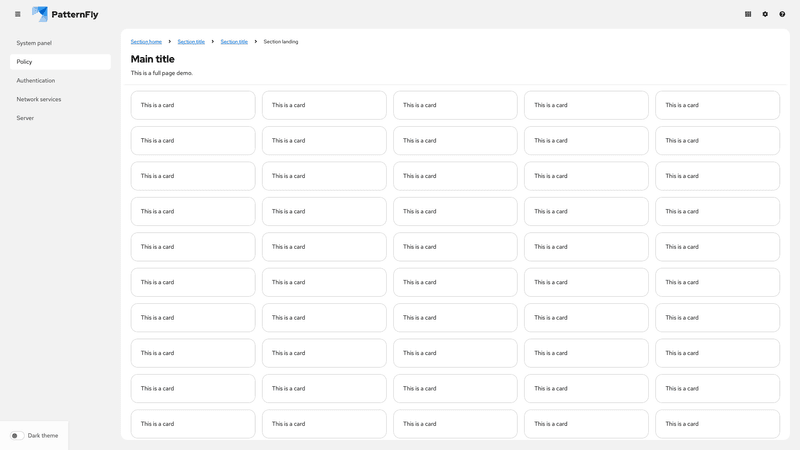The image size is (800, 450).
Task: Toggle the hamburger navigation menu
Action: point(17,14)
